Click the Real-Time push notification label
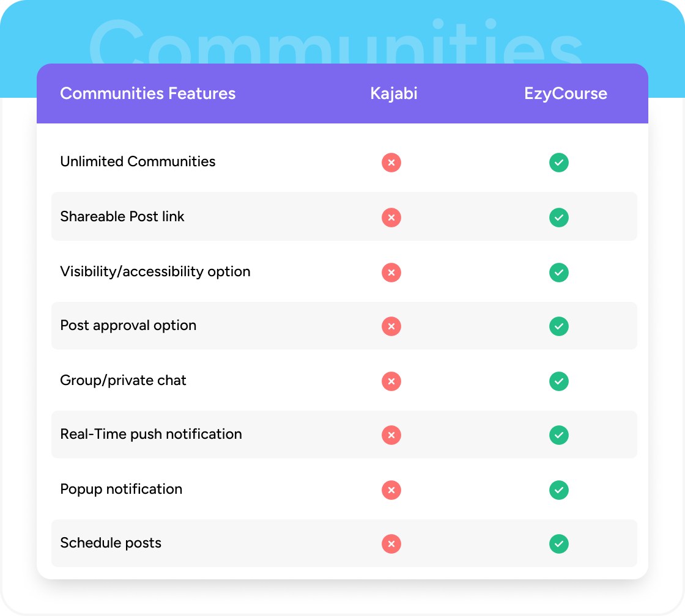685x616 pixels. (151, 434)
